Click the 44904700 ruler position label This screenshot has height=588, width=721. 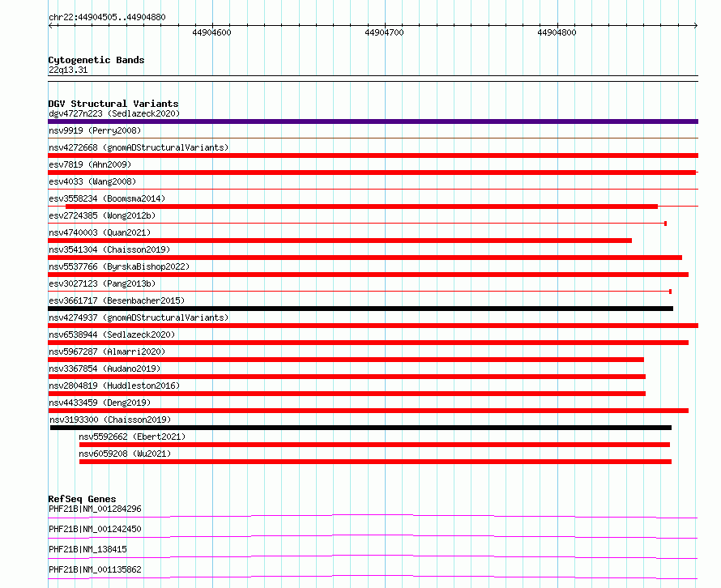click(x=384, y=32)
